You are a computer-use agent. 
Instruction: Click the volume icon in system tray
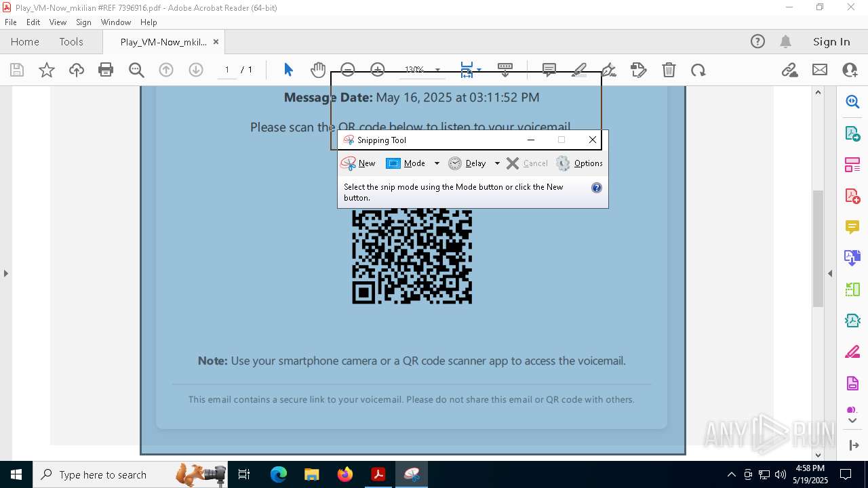click(x=780, y=474)
